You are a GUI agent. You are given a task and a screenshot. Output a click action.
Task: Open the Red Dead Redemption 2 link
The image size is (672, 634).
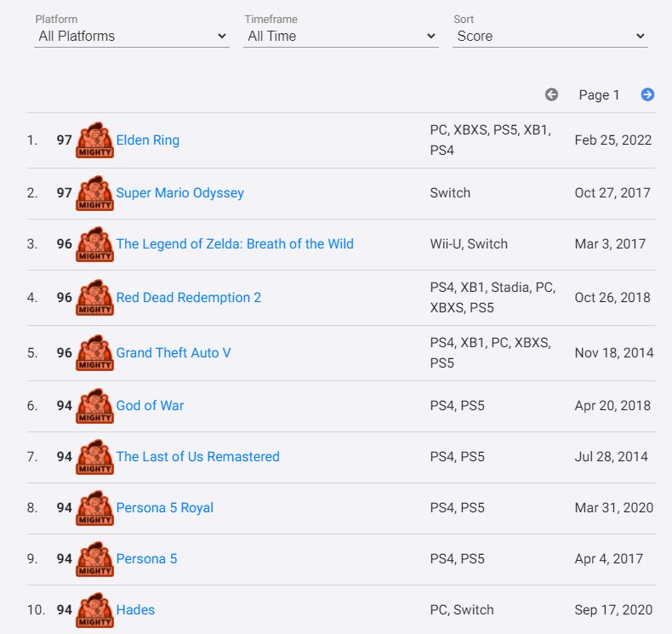(189, 298)
